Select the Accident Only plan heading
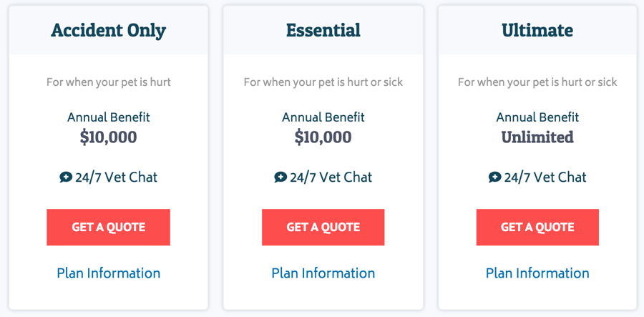The height and width of the screenshot is (317, 644). 108,31
